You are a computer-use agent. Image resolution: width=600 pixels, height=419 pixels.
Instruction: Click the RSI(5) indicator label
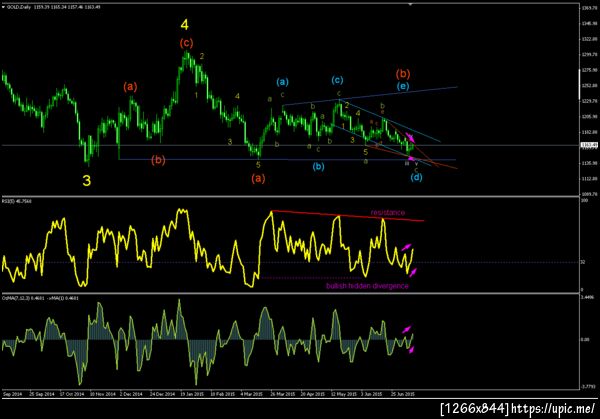[17, 201]
